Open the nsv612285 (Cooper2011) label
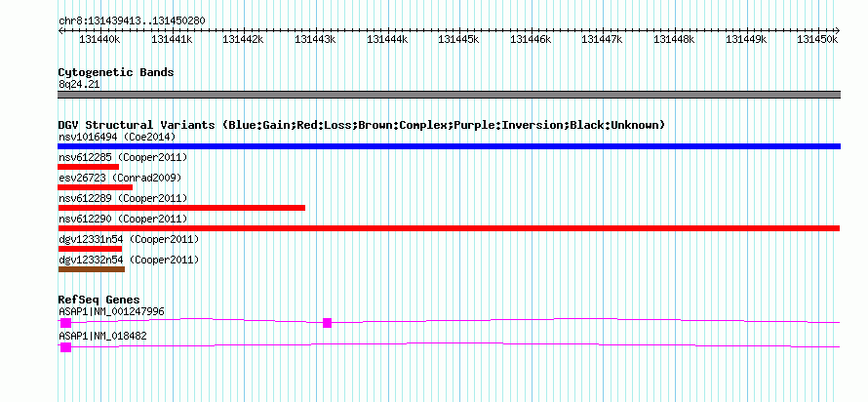The width and height of the screenshot is (868, 402). point(123,157)
